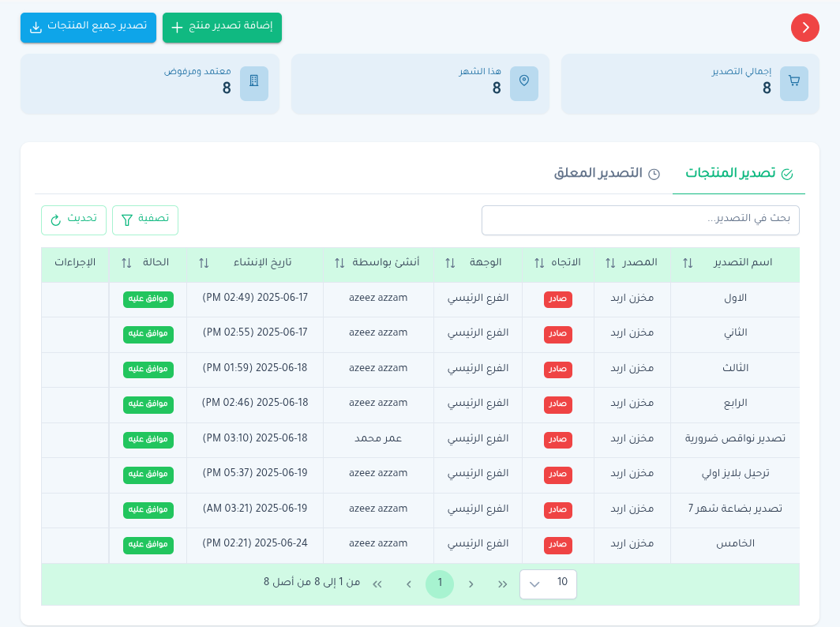Click the location pin icon in this month card
The height and width of the screenshot is (627, 840).
coord(523,84)
